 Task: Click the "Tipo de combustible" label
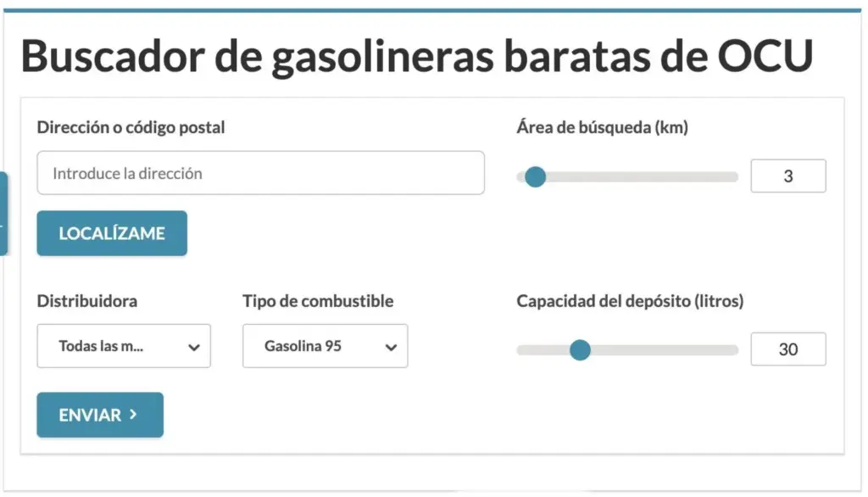(318, 301)
